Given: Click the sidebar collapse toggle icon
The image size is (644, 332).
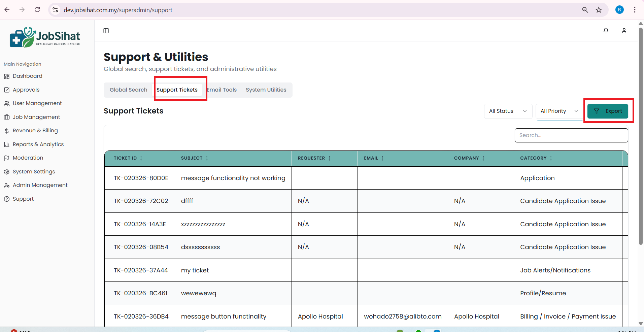Looking at the screenshot, I should pyautogui.click(x=106, y=31).
